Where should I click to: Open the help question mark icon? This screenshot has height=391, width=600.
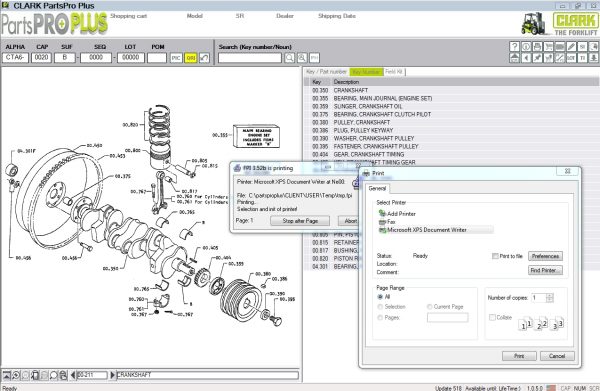(x=515, y=46)
